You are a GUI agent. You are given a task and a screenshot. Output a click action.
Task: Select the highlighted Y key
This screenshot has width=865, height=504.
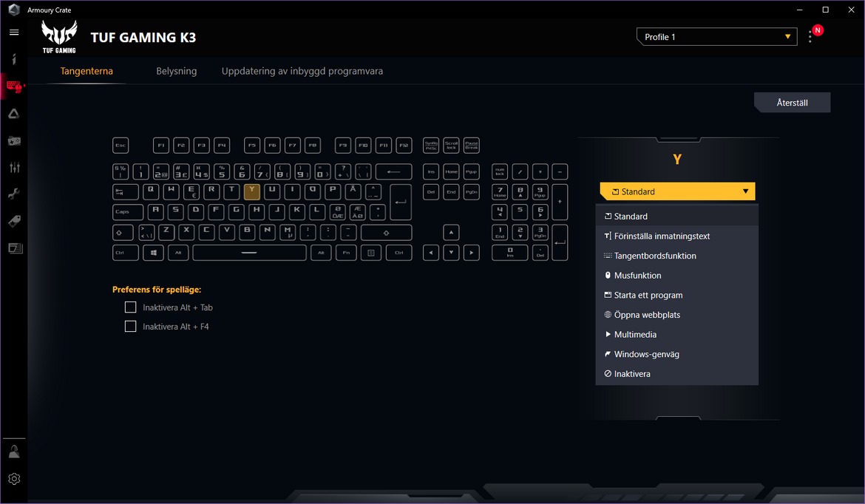252,192
